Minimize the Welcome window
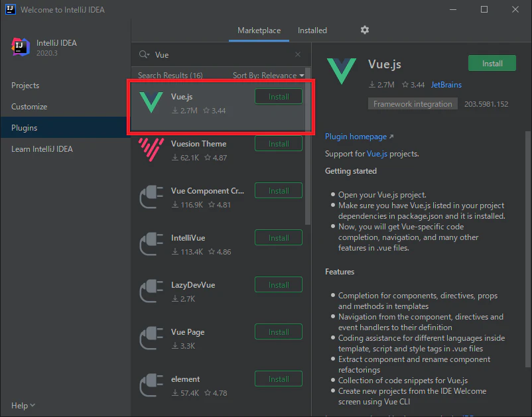Image resolution: width=532 pixels, height=417 pixels. [453, 9]
